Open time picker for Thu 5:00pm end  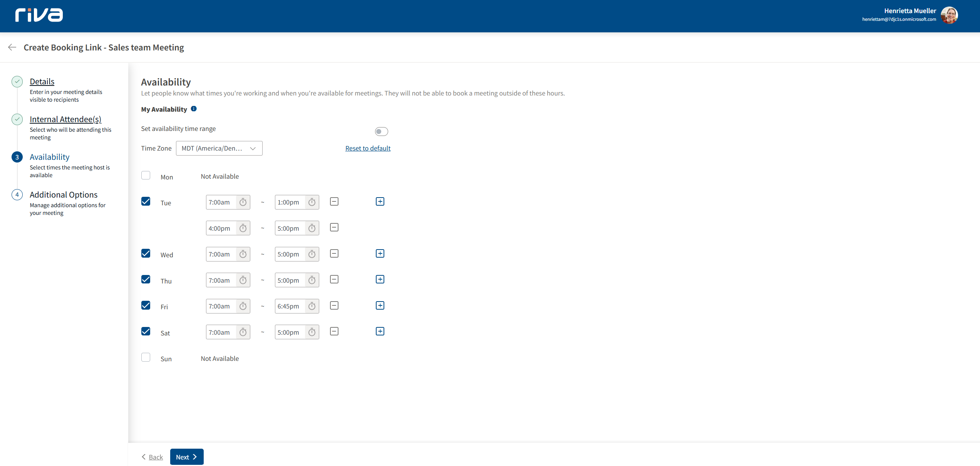point(312,280)
